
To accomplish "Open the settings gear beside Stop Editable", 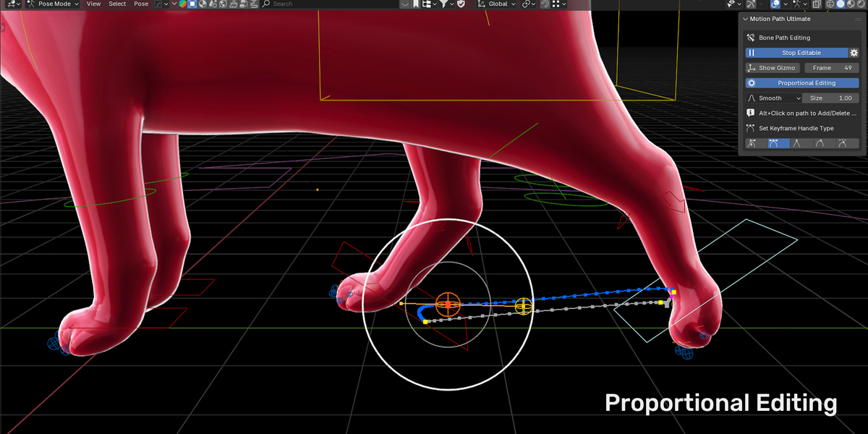I will [x=854, y=53].
